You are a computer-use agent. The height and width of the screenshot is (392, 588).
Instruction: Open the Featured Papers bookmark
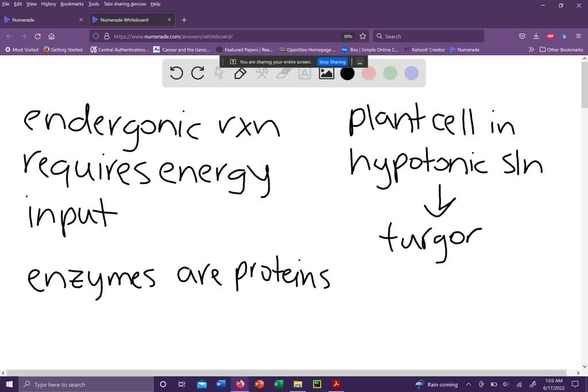pos(245,49)
